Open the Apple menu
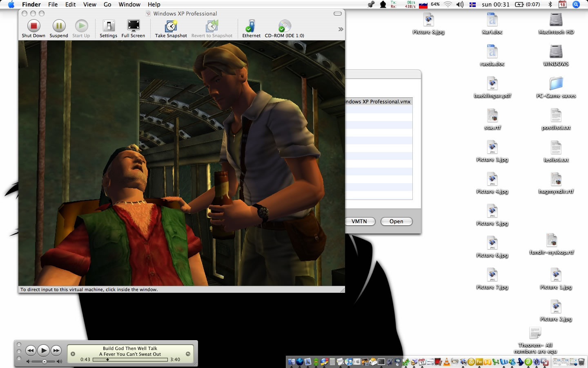Viewport: 588px width, 368px height. tap(11, 4)
